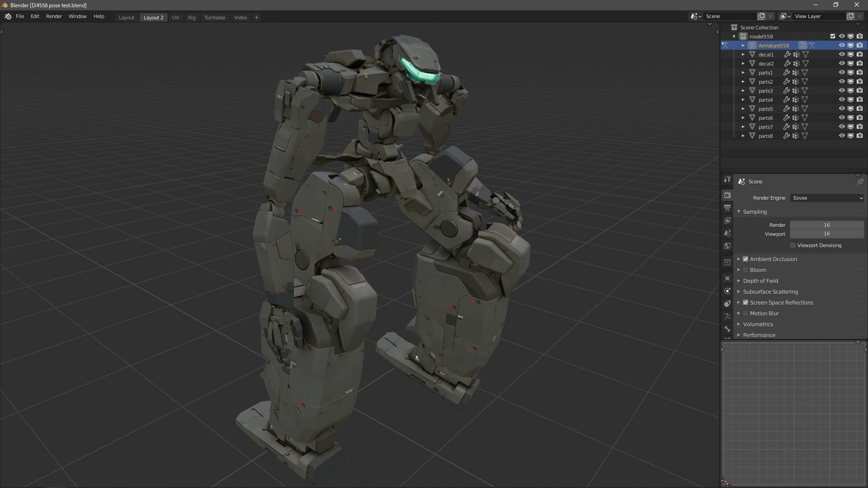Uncheck Screen Space Reflections
The image size is (868, 488).
[745, 302]
